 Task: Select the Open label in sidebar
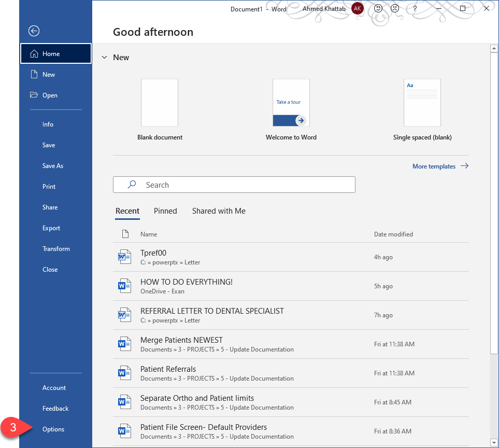click(x=50, y=95)
